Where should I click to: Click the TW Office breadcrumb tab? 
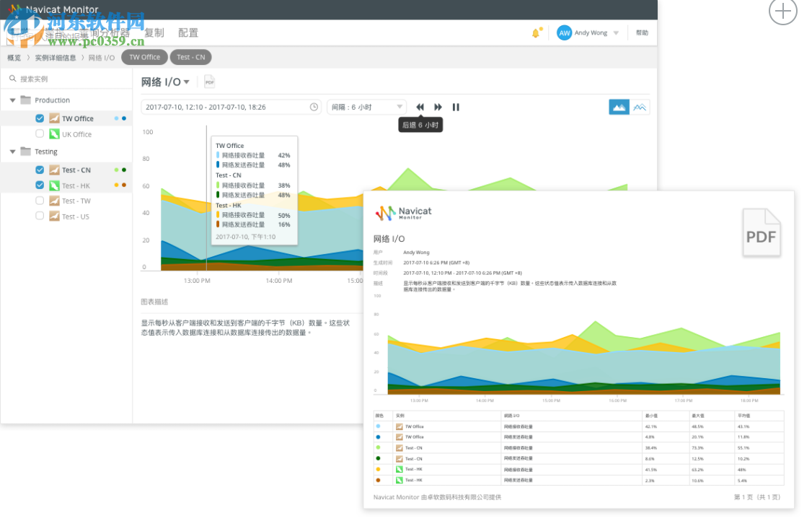144,57
